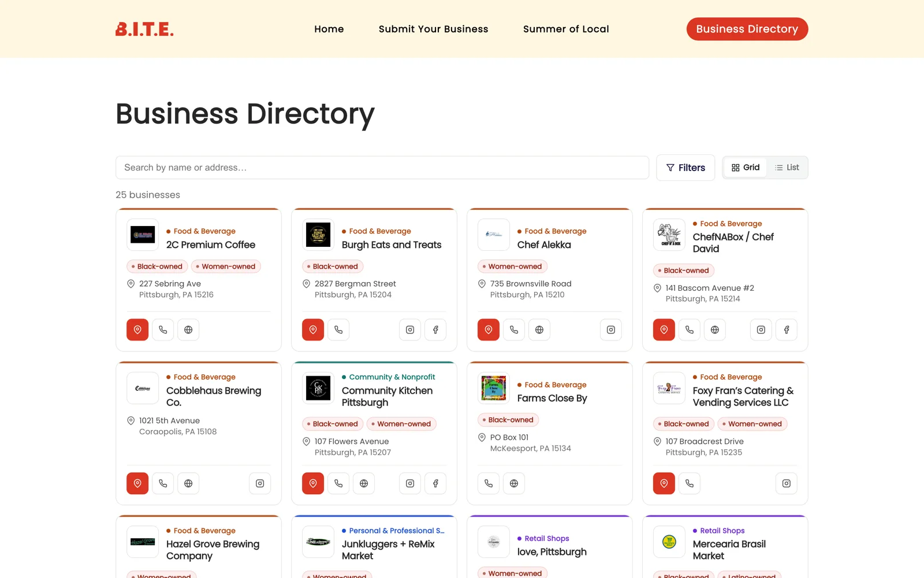
Task: Click the Women-owned tag on 2C Premium Coffee
Action: (x=226, y=266)
